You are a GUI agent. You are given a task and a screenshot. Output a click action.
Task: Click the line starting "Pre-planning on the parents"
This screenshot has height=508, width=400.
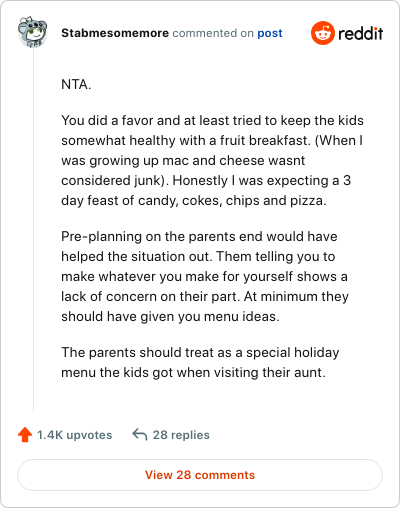(199, 236)
